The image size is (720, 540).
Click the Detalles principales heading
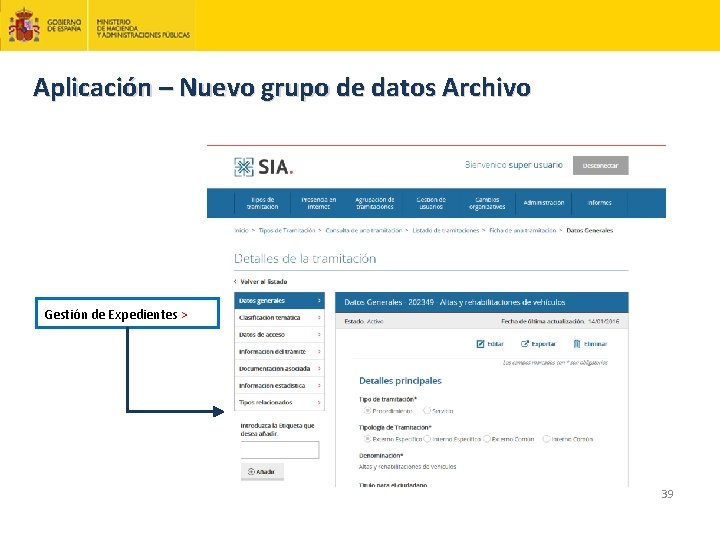[x=400, y=381]
